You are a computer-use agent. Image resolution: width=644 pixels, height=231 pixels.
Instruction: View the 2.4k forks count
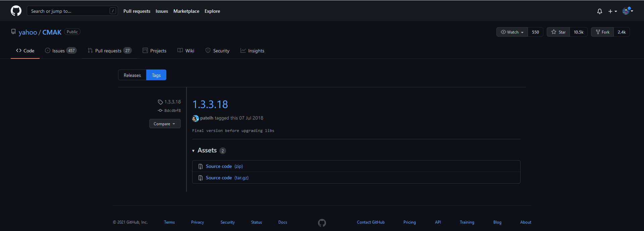[622, 32]
